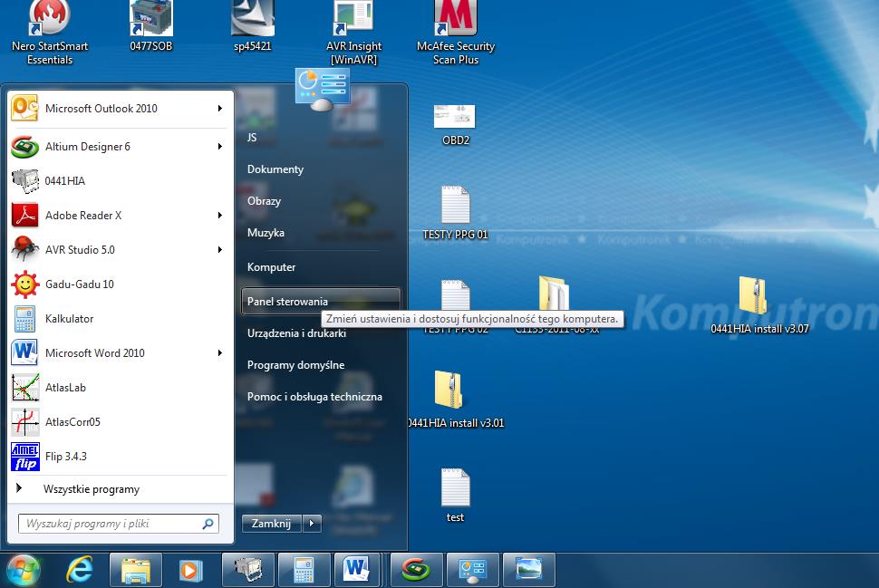Open sp45421 desktop icon
This screenshot has width=879, height=588.
click(252, 26)
